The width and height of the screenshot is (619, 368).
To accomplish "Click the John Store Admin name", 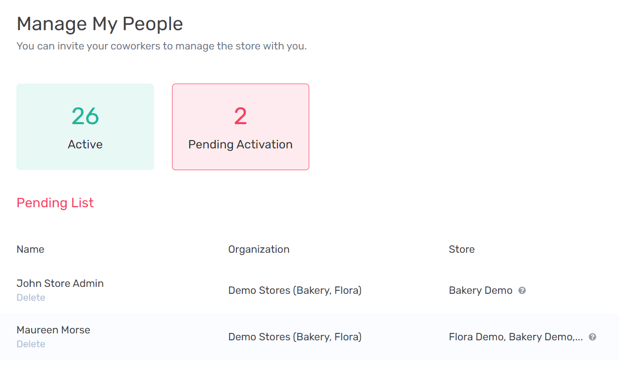I will point(60,283).
